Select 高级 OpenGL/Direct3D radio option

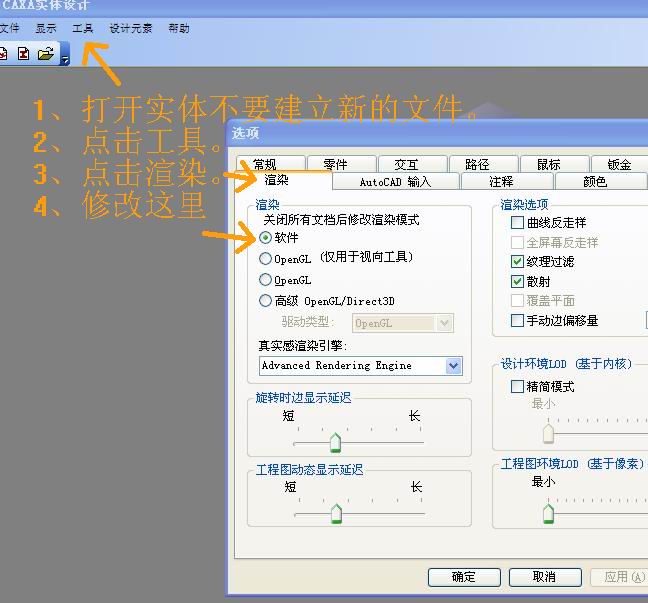[x=265, y=300]
